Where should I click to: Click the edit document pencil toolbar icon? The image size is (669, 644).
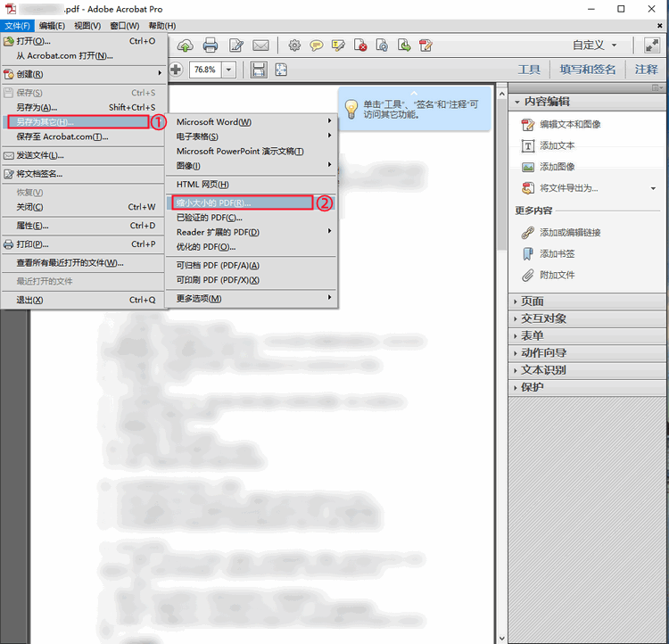click(x=236, y=45)
